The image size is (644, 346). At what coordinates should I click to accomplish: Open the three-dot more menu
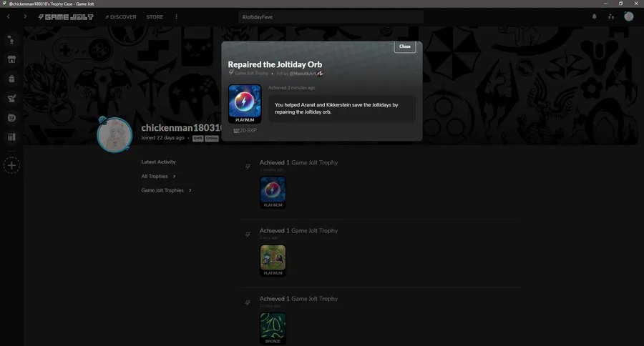pyautogui.click(x=176, y=17)
